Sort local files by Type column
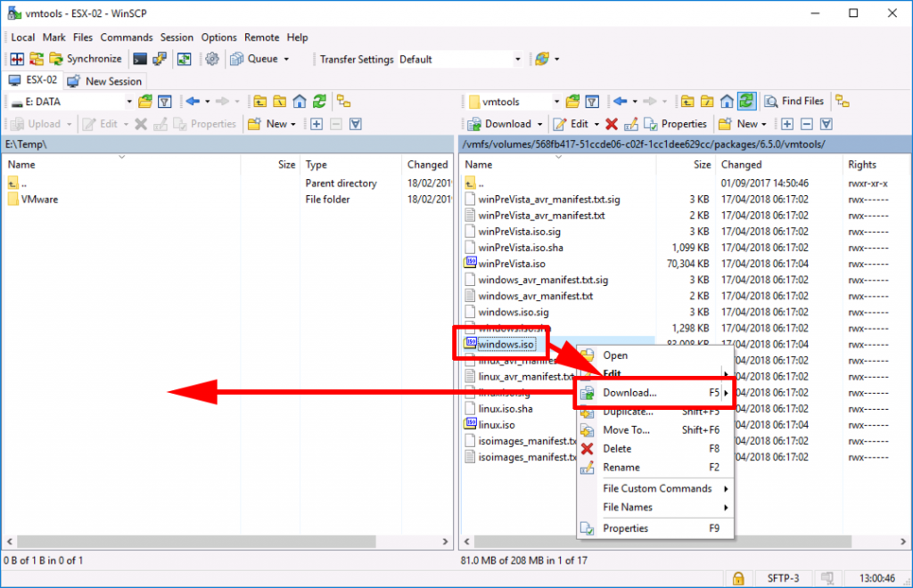The image size is (913, 588). click(351, 165)
